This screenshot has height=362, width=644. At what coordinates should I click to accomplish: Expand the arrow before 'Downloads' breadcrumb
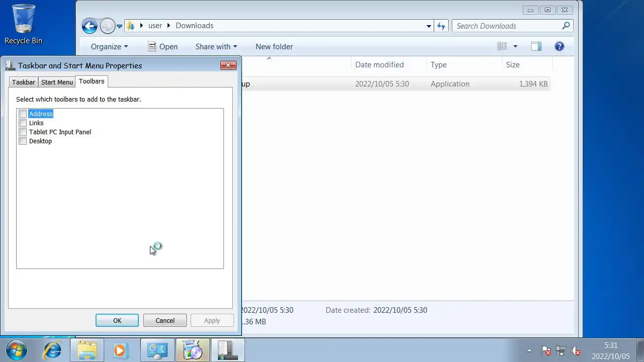tap(169, 26)
